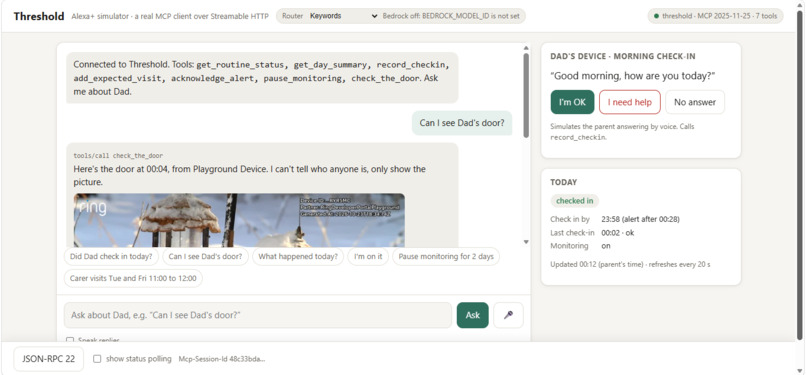Click the 'Connected to Threshold' tools message

(262, 78)
